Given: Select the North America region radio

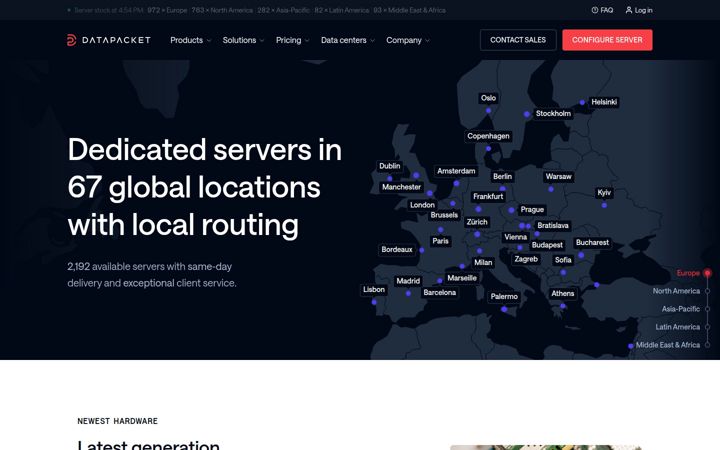Looking at the screenshot, I should (708, 291).
